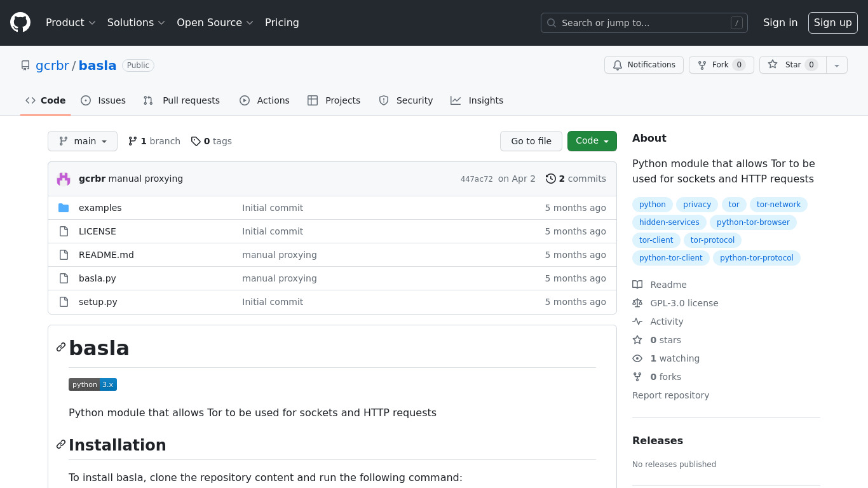Image resolution: width=868 pixels, height=488 pixels.
Task: Open the manual proxying commit message on README.md row
Action: [280, 255]
